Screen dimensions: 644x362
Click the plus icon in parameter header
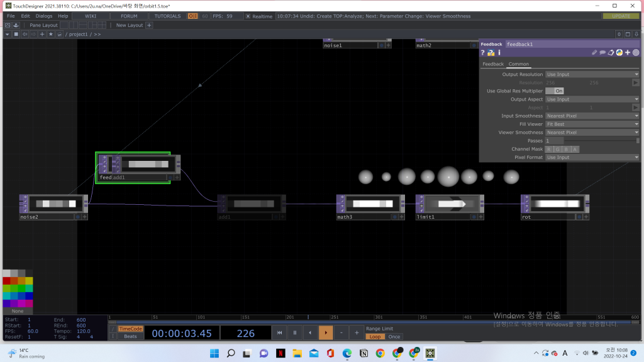pyautogui.click(x=628, y=53)
